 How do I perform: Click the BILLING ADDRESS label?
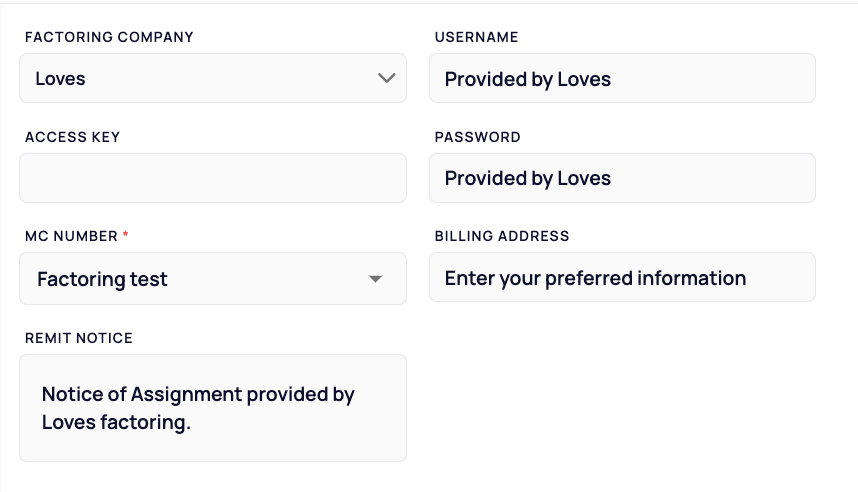pyautogui.click(x=502, y=236)
